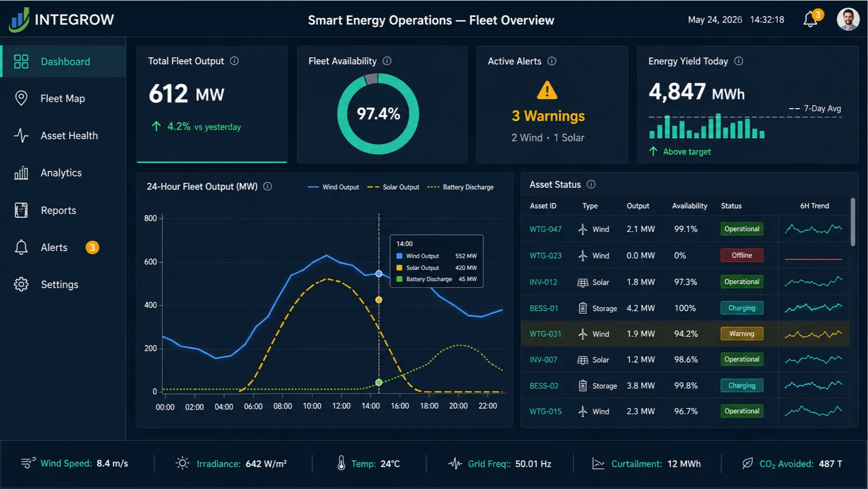Click the CO2 avoided leaf icon
This screenshot has height=489, width=868.
748,463
